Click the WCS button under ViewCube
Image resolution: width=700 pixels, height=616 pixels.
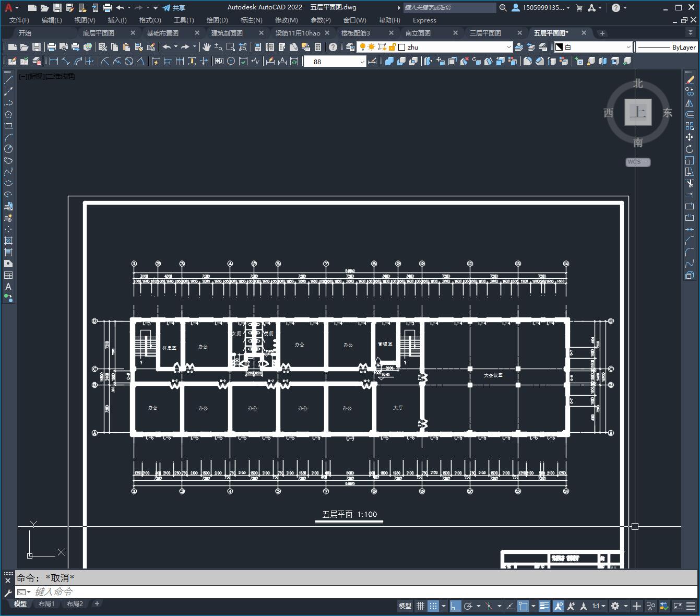(x=638, y=162)
